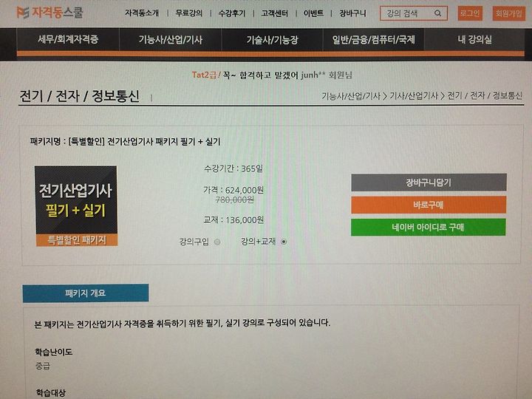The image size is (532, 399).
Task: Open the 수강후기 link
Action: 231,13
